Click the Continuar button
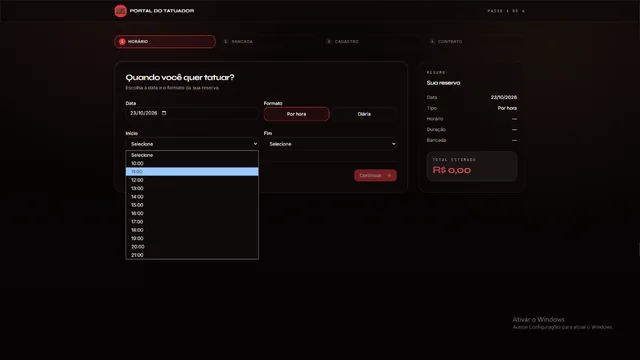640x360 pixels. 375,176
